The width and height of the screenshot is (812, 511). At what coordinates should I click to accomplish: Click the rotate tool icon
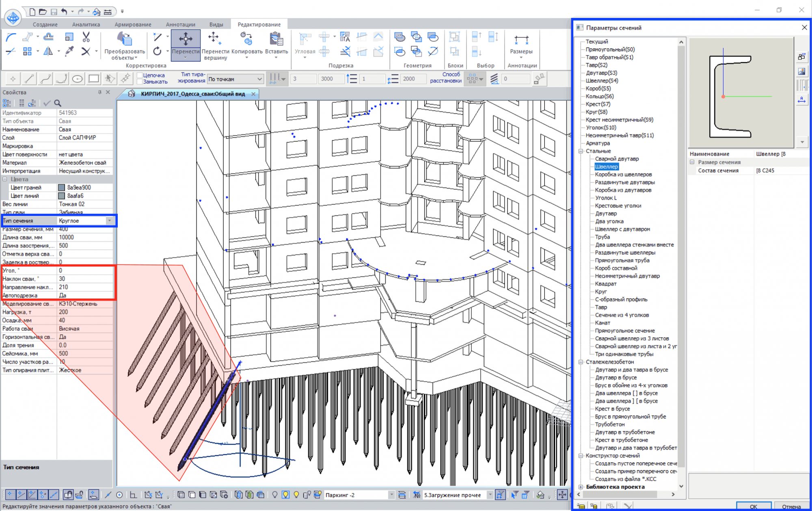pos(157,51)
